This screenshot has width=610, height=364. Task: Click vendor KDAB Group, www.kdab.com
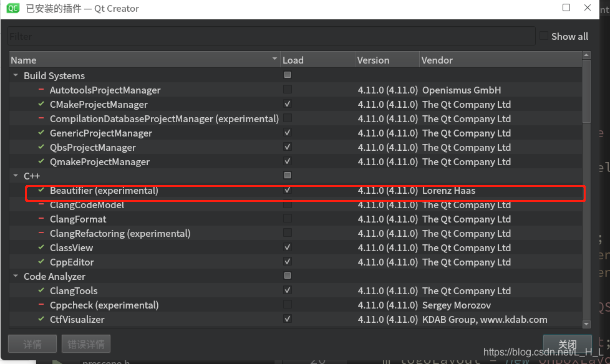coord(485,320)
